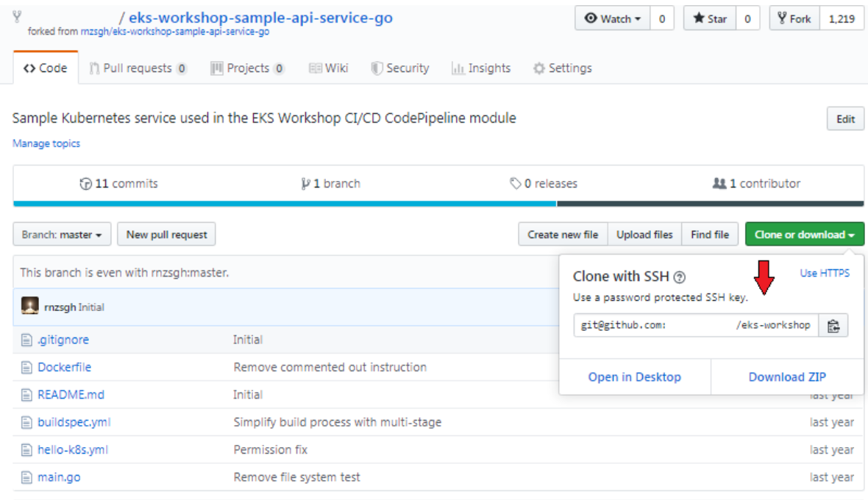Open the Branch: master selector
The image size is (868, 500).
point(62,234)
